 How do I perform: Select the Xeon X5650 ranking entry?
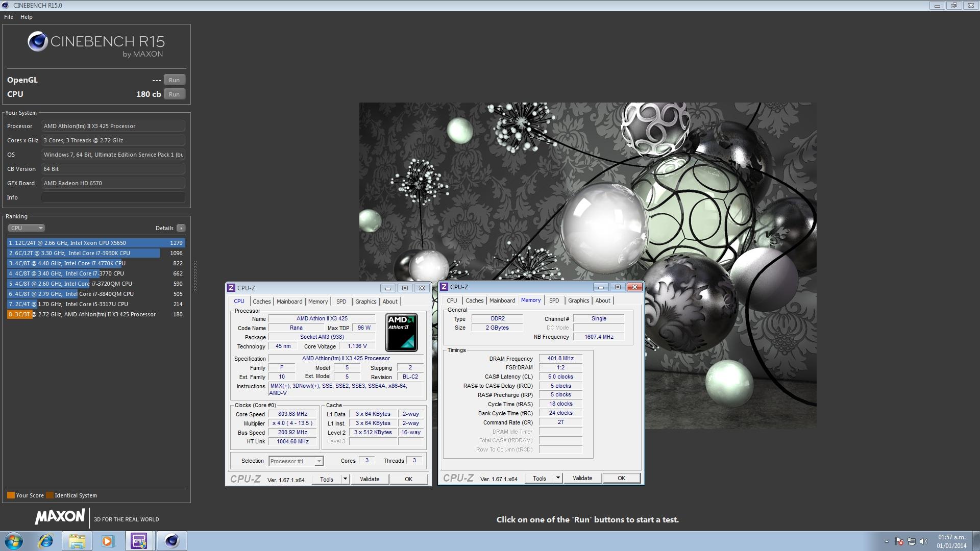[96, 243]
